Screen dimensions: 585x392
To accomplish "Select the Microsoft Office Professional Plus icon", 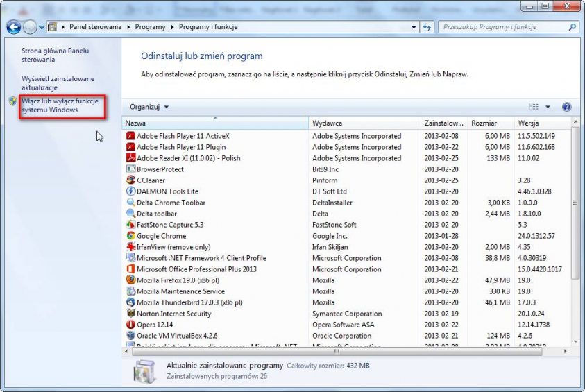I will (x=130, y=269).
